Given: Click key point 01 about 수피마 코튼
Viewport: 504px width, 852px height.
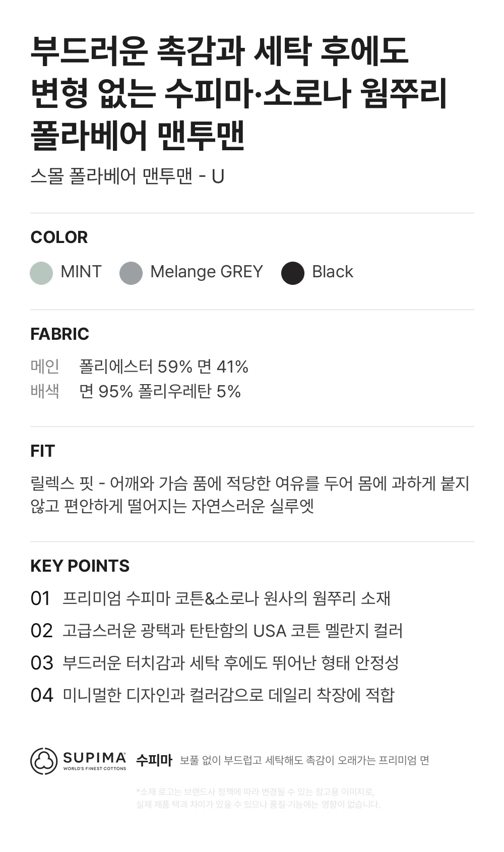Looking at the screenshot, I should [211, 598].
